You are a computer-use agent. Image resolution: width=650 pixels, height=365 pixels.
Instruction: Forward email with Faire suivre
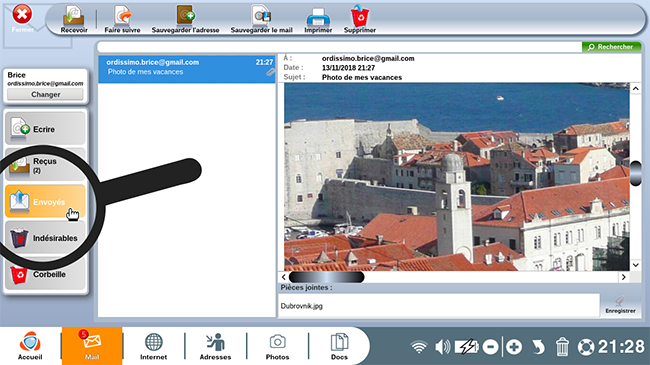pyautogui.click(x=122, y=19)
